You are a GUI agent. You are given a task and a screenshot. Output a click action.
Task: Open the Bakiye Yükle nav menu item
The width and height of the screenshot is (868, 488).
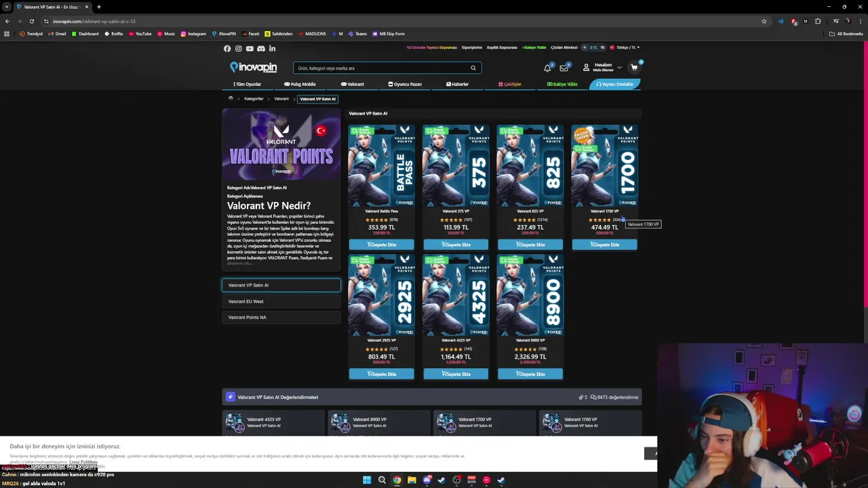coord(562,84)
